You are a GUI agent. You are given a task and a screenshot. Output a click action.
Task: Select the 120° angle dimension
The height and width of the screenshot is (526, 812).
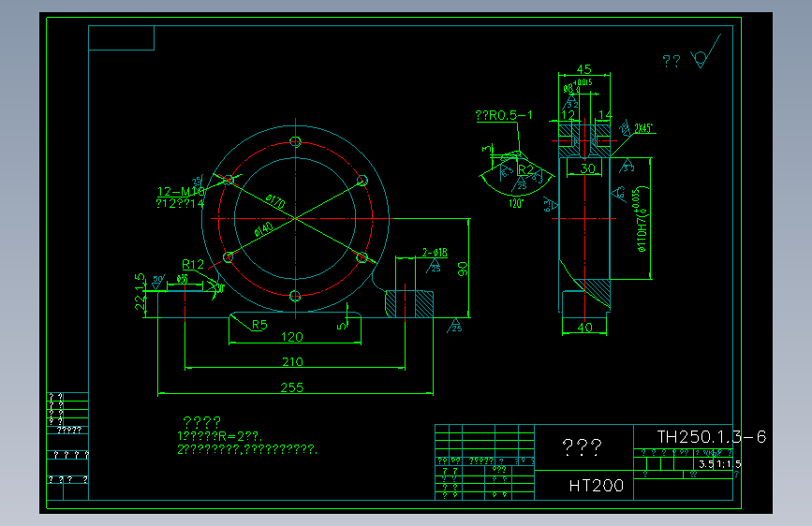[x=516, y=203]
